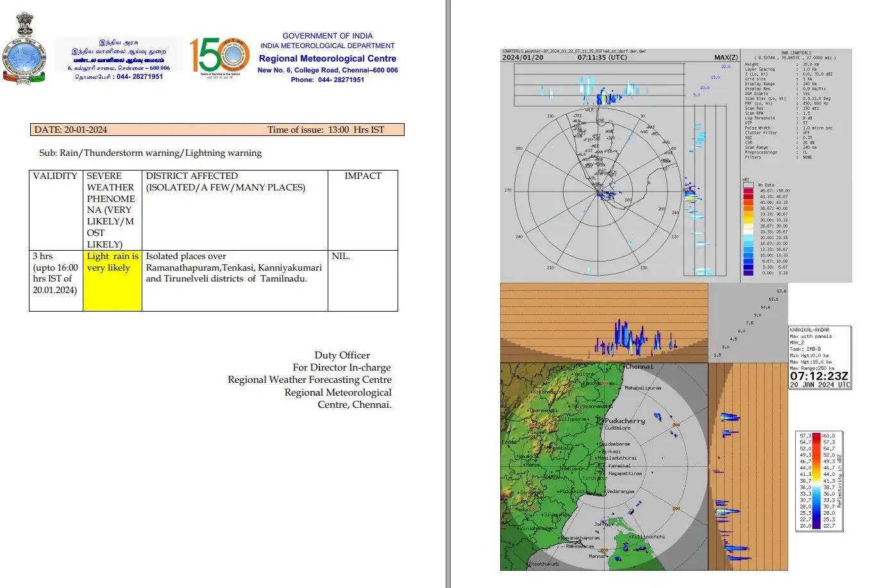Image resolution: width=883 pixels, height=588 pixels.
Task: Click the MAX(Z) label on top radar
Action: coord(725,58)
